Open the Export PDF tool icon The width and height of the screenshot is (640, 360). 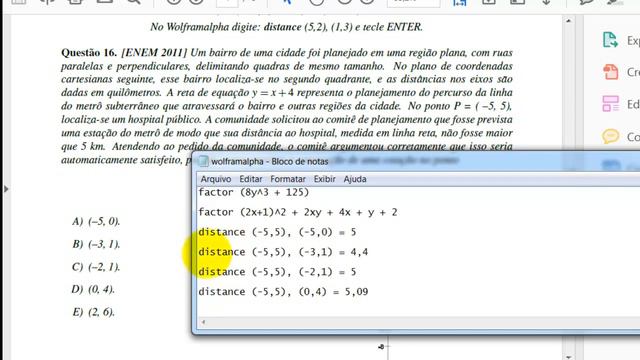click(x=610, y=40)
